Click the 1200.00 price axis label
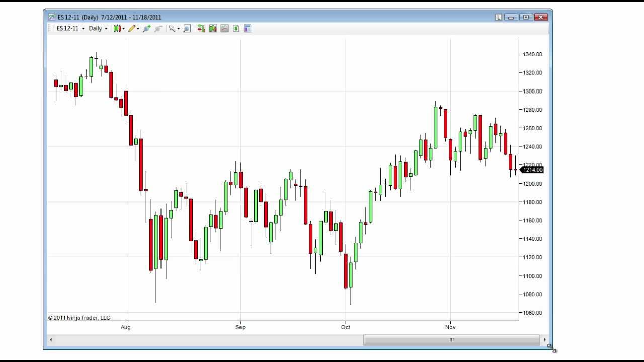Viewport: 644px width, 362px height. coord(532,184)
